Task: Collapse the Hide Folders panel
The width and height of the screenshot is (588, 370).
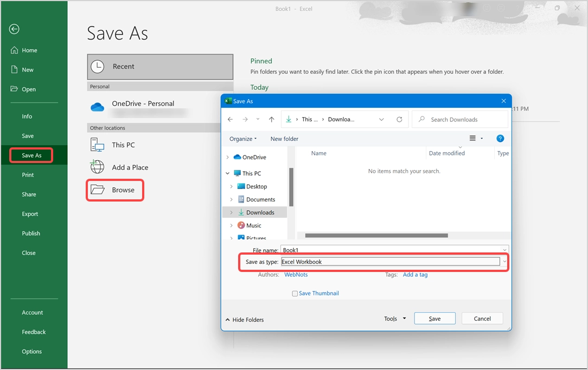Action: pos(244,320)
